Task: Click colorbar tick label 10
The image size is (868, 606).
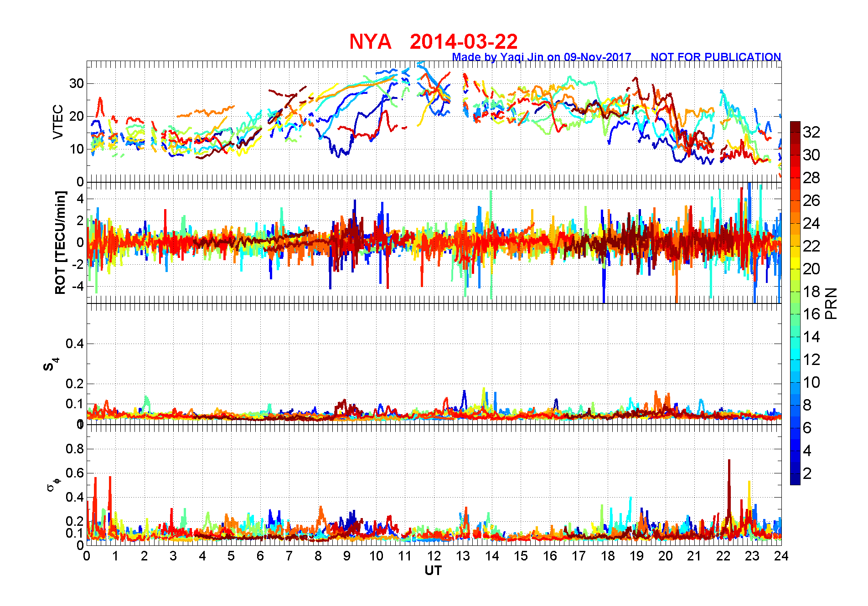Action: pyautogui.click(x=811, y=382)
